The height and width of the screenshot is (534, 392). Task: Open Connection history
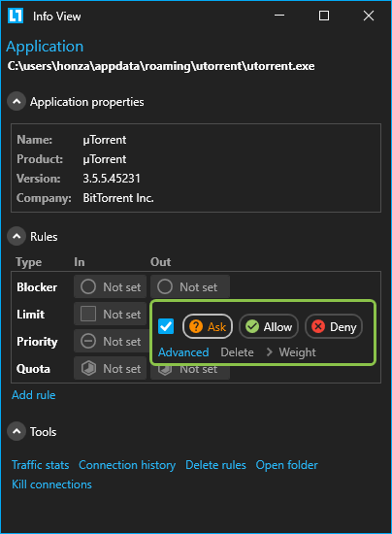pyautogui.click(x=127, y=465)
